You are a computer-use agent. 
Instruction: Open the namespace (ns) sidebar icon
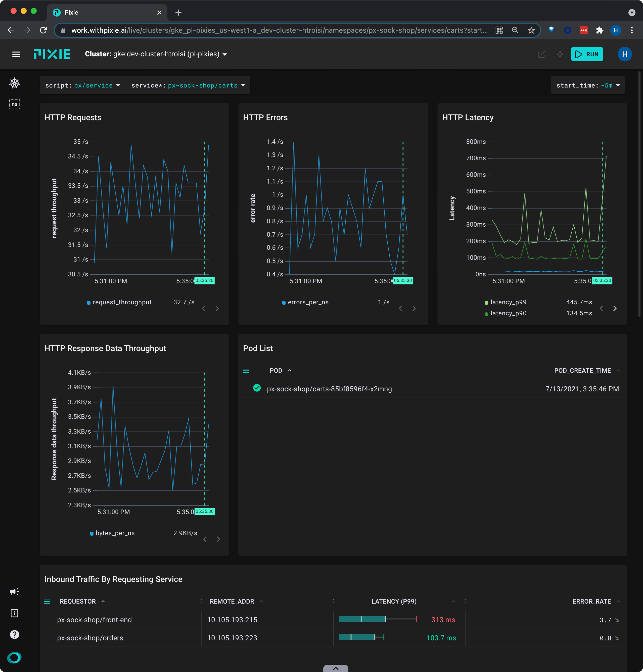[x=14, y=104]
